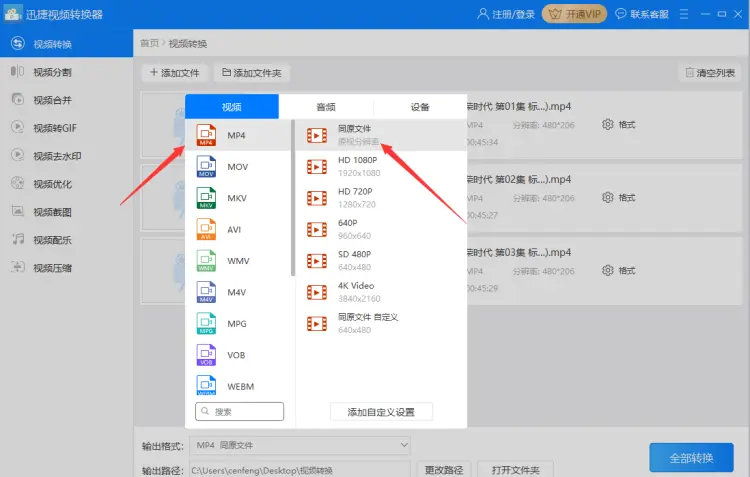
Task: Select 视频合并 in the sidebar
Action: (x=66, y=100)
